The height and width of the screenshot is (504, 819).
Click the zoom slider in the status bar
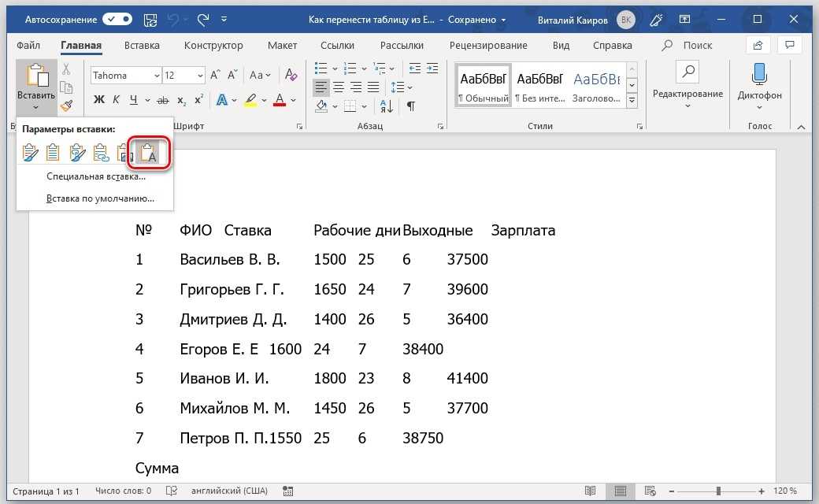tap(718, 491)
